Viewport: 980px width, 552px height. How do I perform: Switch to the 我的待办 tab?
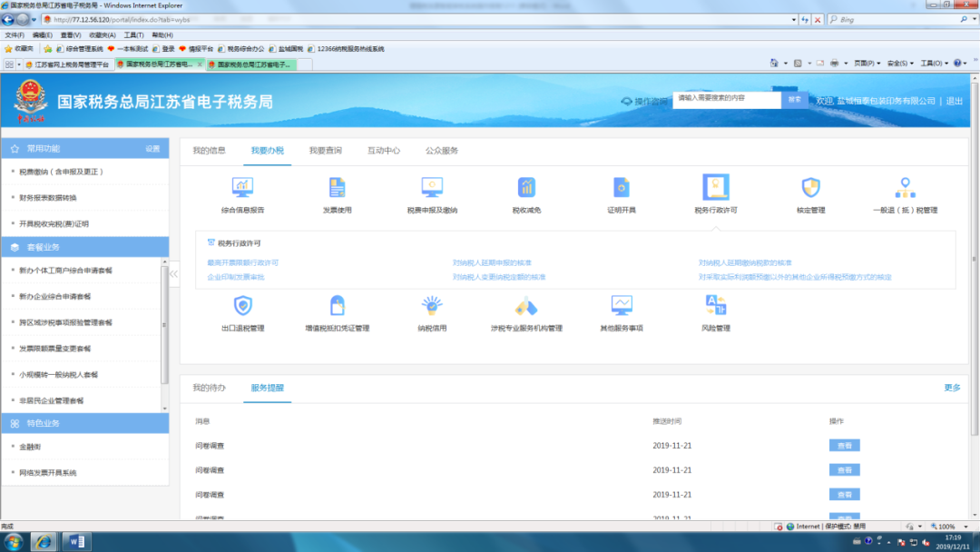point(209,389)
